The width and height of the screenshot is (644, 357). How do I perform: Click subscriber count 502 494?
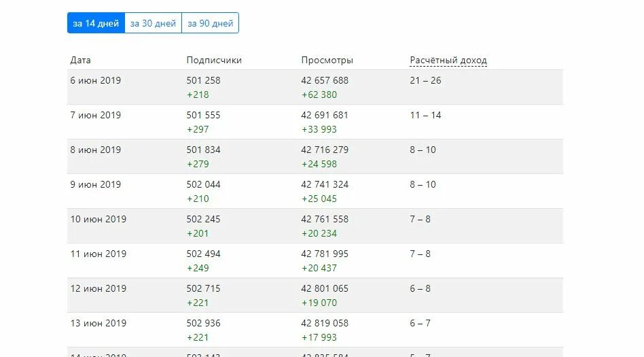[203, 254]
